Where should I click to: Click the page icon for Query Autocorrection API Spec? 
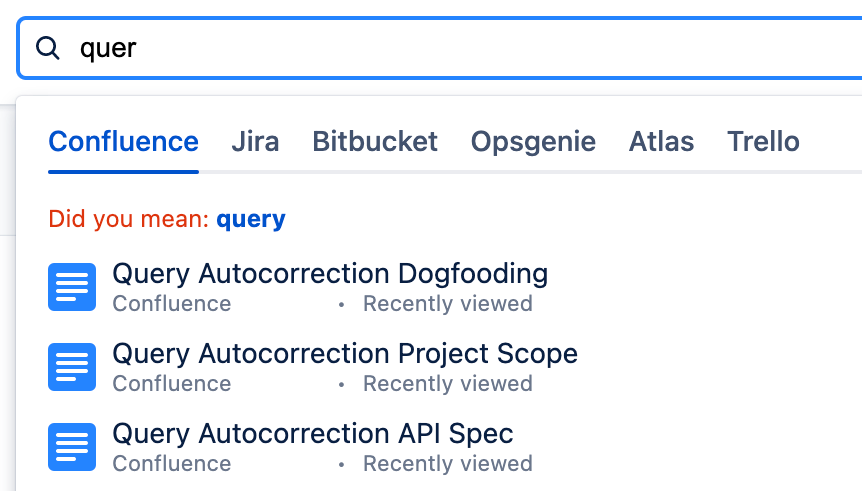click(x=72, y=447)
